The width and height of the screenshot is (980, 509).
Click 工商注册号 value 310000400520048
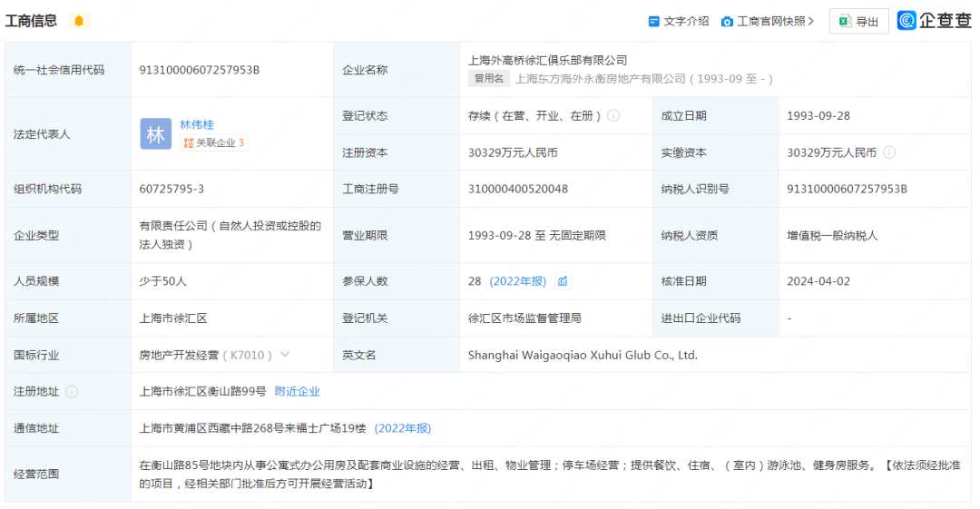point(518,189)
